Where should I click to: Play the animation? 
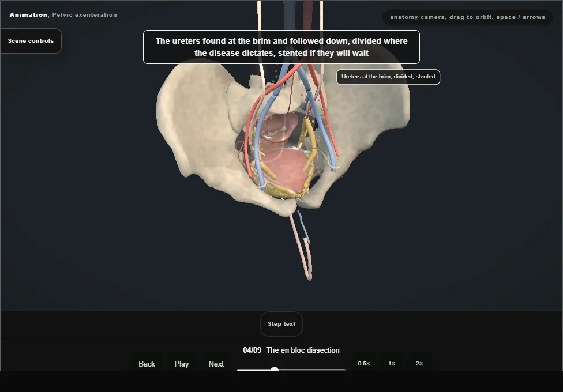182,364
